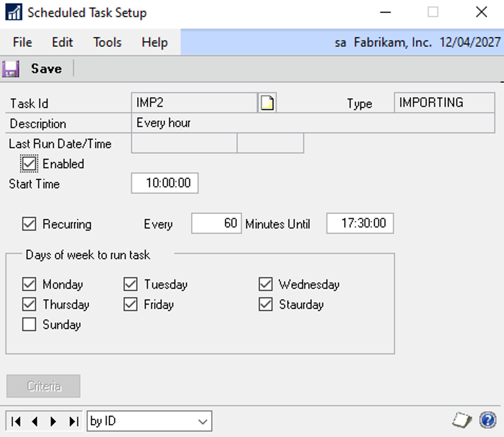Open the Tools menu
Viewport: 504px width, 437px height.
click(107, 42)
